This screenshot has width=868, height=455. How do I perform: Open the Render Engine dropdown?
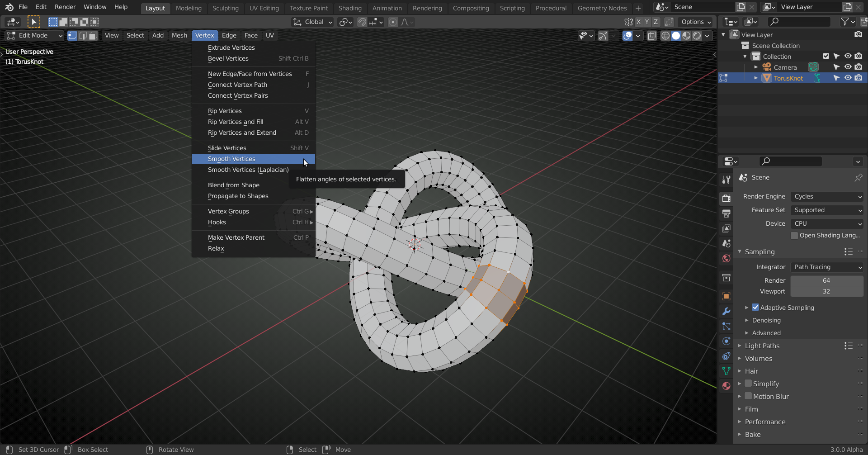pyautogui.click(x=827, y=197)
